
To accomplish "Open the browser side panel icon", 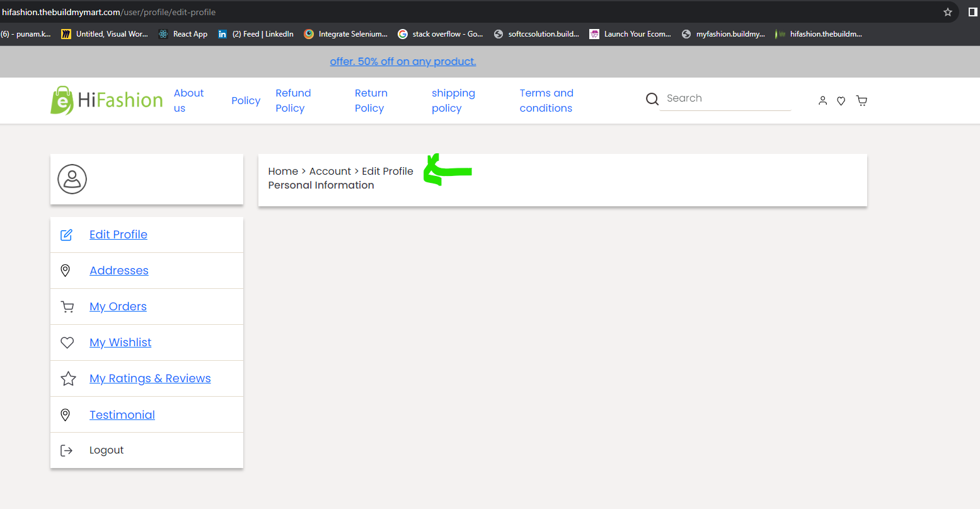I will click(972, 12).
